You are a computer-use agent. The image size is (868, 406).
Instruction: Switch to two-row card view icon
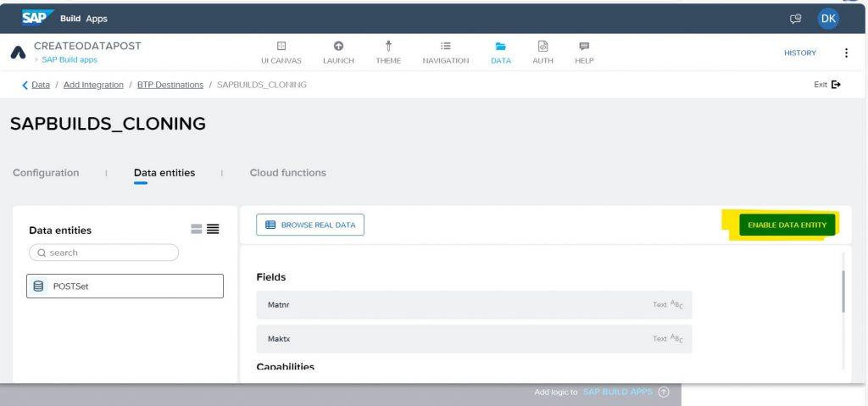(x=197, y=229)
